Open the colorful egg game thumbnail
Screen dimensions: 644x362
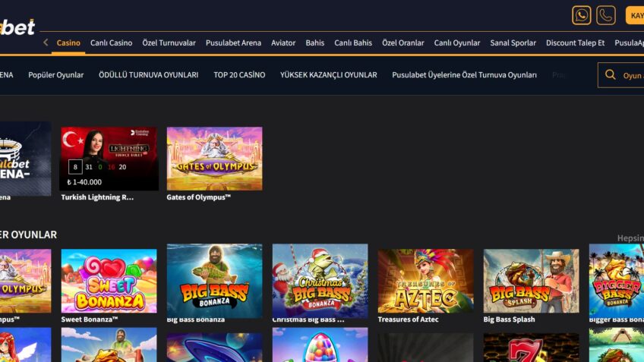pyautogui.click(x=320, y=345)
